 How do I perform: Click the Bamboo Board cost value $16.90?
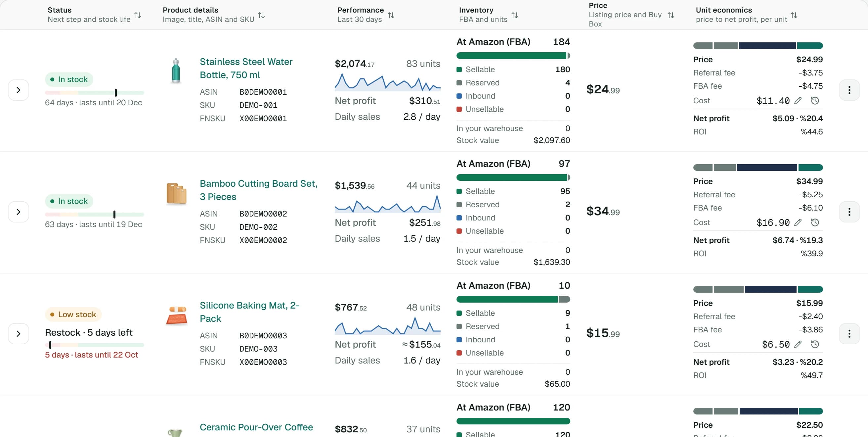(773, 222)
